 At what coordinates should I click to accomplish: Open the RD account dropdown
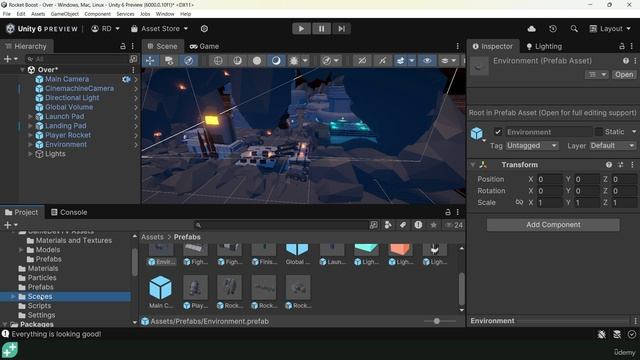coord(105,29)
